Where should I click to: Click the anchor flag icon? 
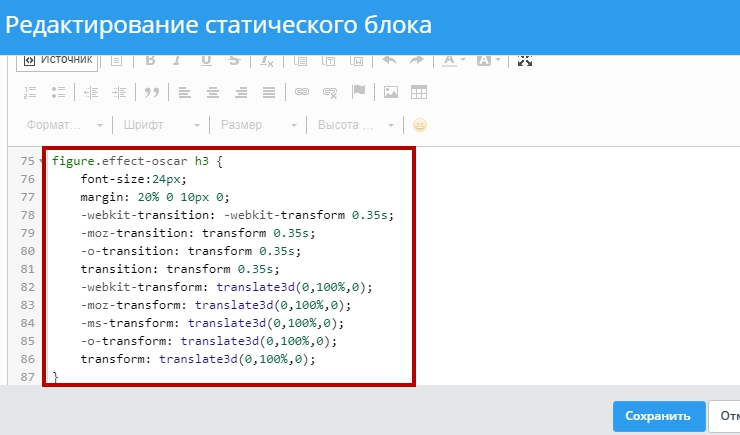358,92
